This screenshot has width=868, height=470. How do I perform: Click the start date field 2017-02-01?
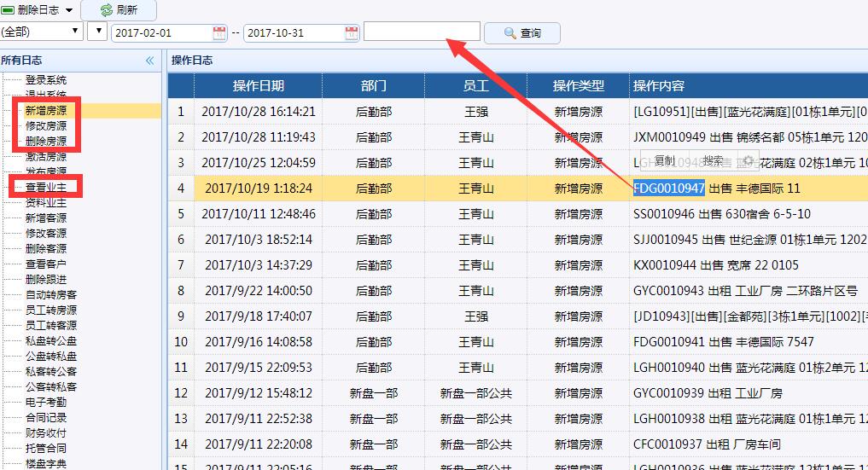tap(161, 33)
